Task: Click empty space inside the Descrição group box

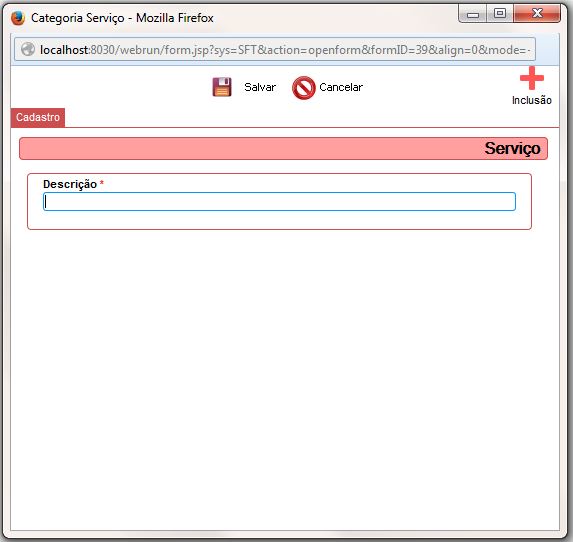Action: (280, 220)
